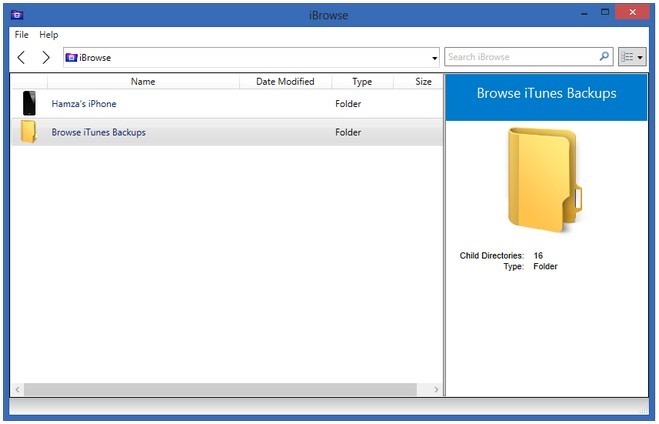The width and height of the screenshot is (659, 424).
Task: Click the iBrowse icon in the address bar
Action: click(x=71, y=58)
